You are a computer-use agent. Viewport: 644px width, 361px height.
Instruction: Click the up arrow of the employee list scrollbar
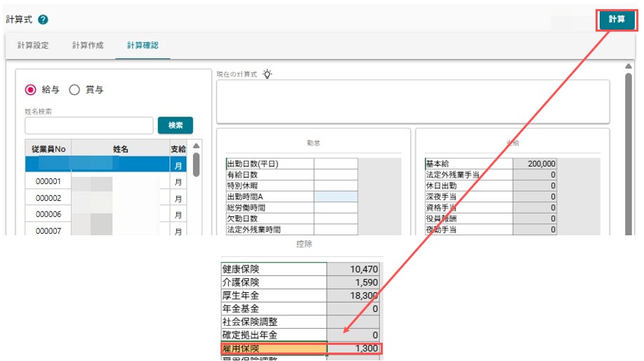pyautogui.click(x=197, y=146)
